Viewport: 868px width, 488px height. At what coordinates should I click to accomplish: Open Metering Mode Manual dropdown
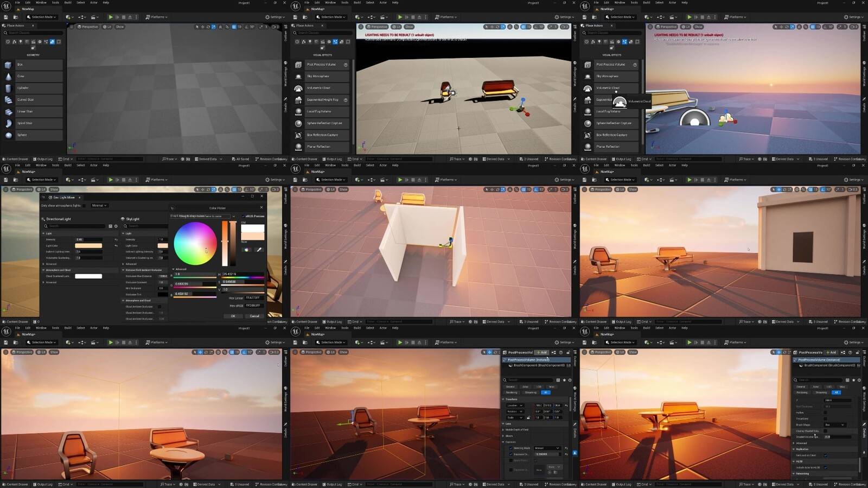(x=547, y=448)
